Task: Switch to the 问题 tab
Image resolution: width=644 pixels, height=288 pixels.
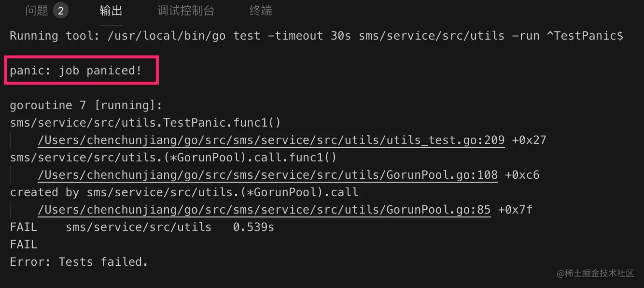Action: (x=37, y=11)
